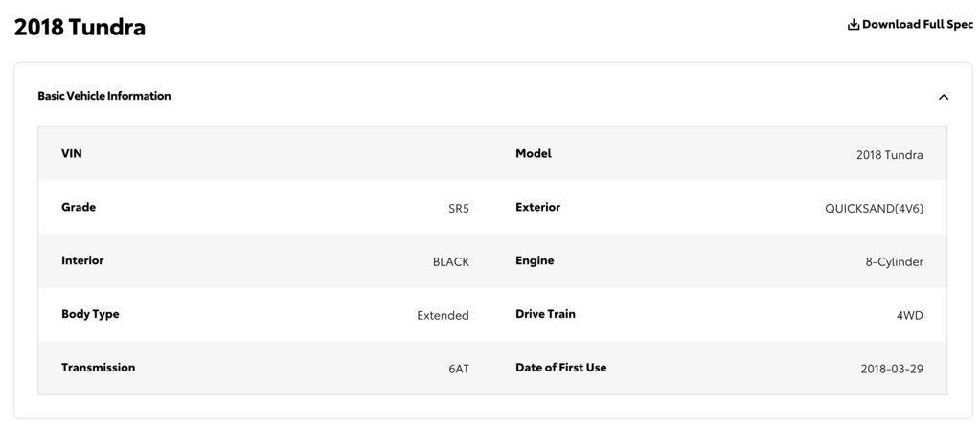This screenshot has width=980, height=427.
Task: Select the Drive Train label
Action: point(545,314)
